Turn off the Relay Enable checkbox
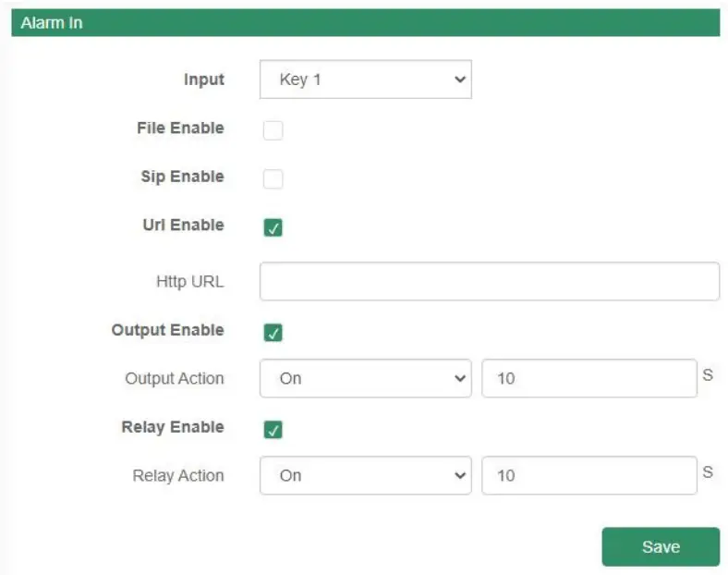The image size is (728, 575). [273, 430]
